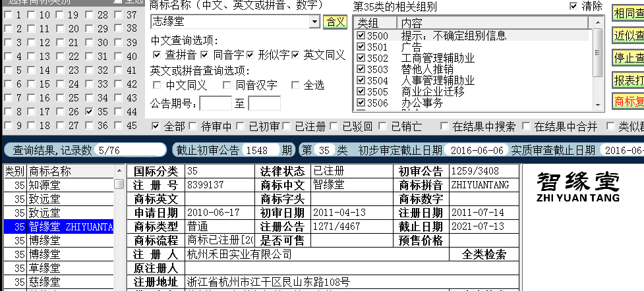Screen dimensions: 644x291
Task: Click the trademark name input field
Action: (x=230, y=22)
